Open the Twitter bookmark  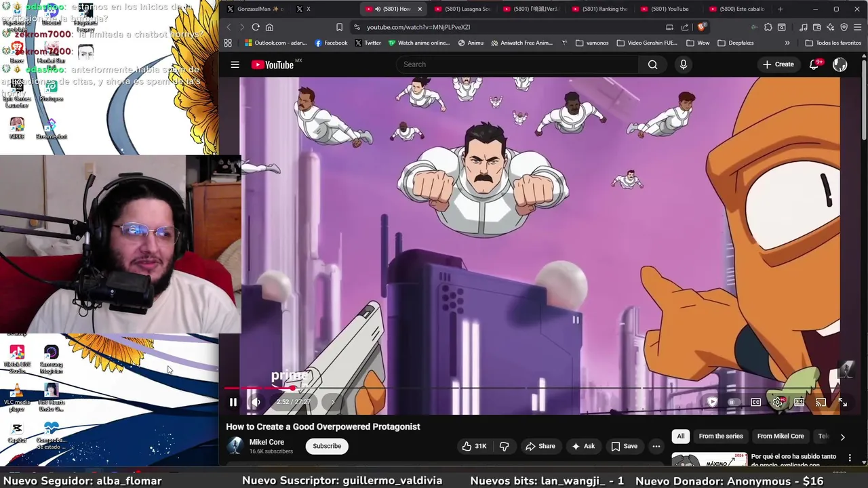pos(368,43)
